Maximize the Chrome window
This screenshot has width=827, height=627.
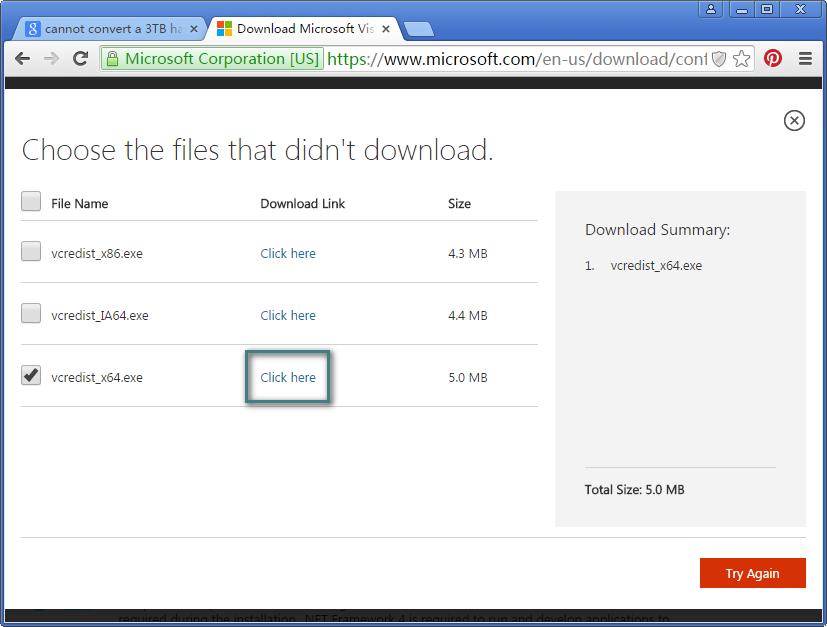pyautogui.click(x=767, y=9)
